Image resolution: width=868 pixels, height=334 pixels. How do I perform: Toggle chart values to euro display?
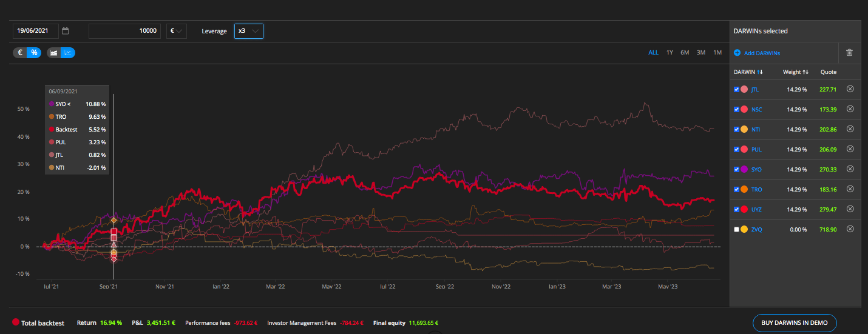coord(20,53)
